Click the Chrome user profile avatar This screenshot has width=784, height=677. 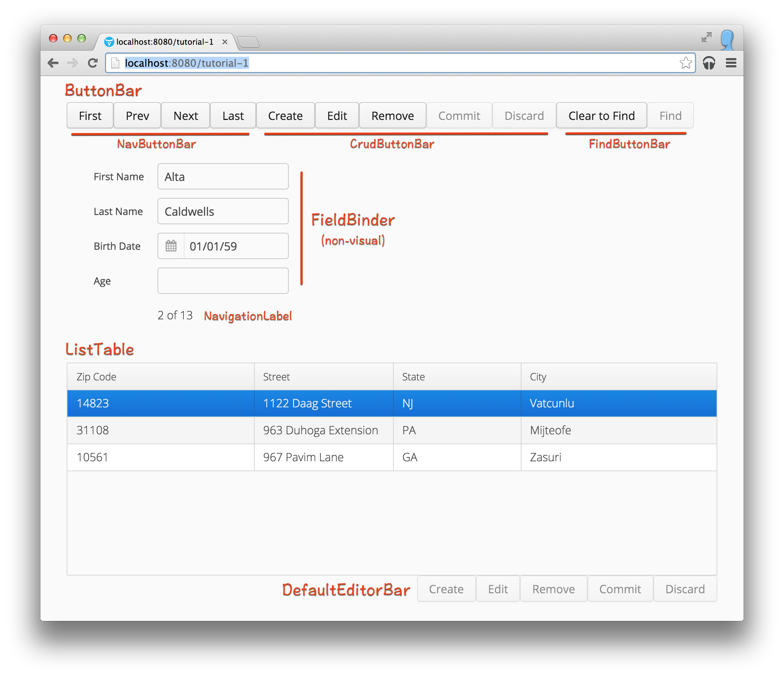(727, 39)
